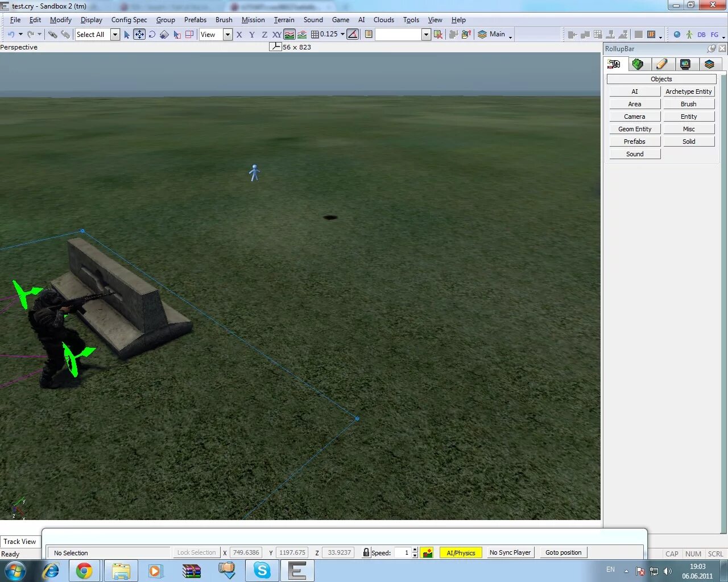This screenshot has height=582, width=728.
Task: Open the Prefabs menu
Action: (195, 20)
